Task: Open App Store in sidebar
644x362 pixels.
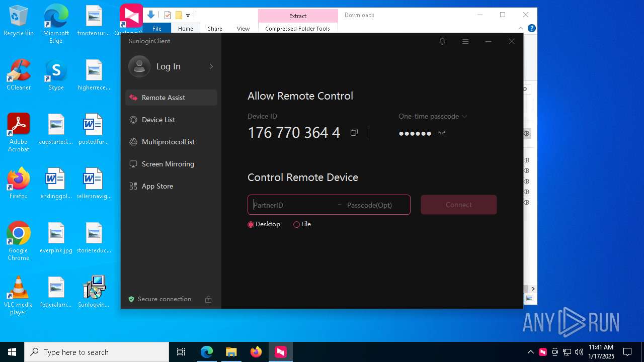Action: (171, 186)
